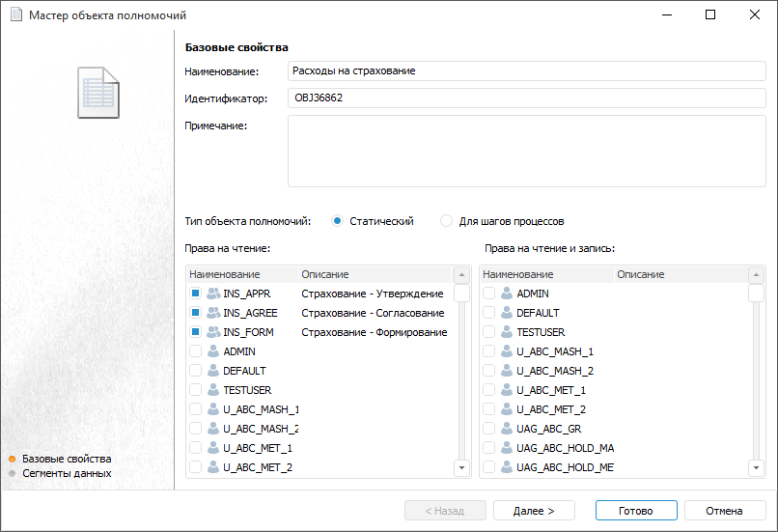Open the 'Сегменты данных' wizard step
This screenshot has height=532, width=778.
tap(66, 473)
